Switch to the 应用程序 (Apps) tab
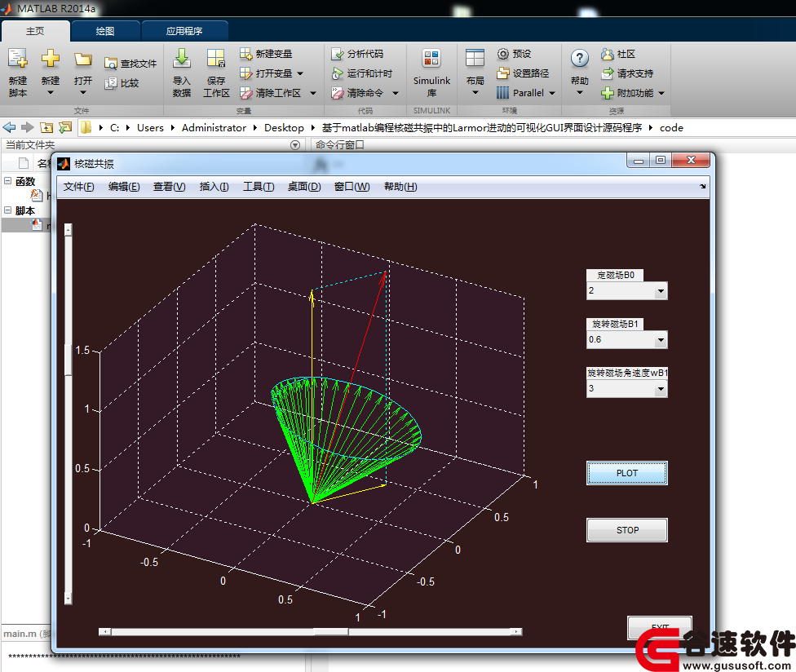796x672 pixels. [x=184, y=31]
